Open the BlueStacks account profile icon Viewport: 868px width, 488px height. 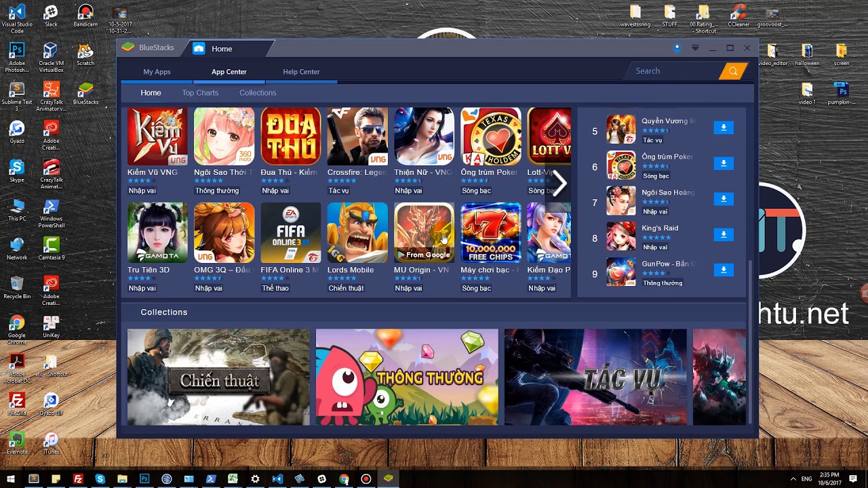click(x=677, y=48)
